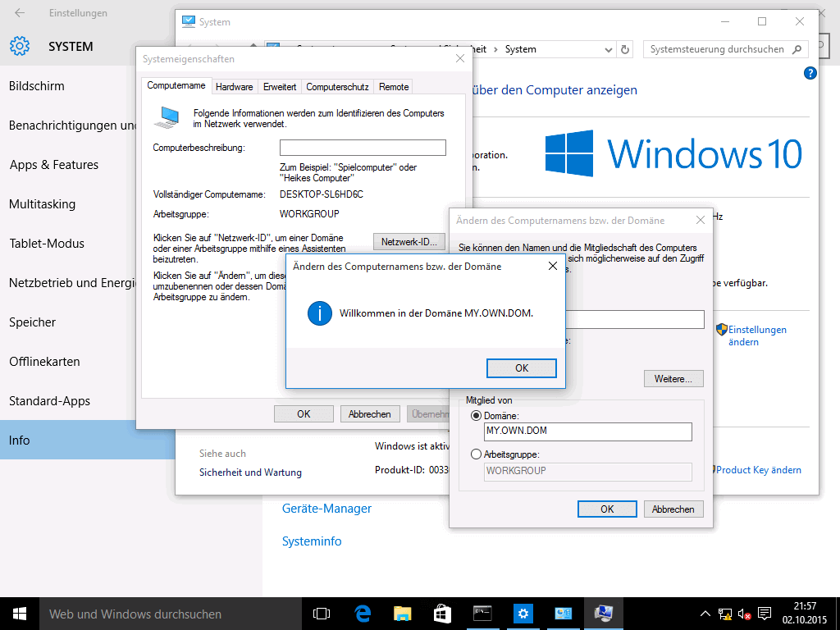Click OK in the computer name change dialog
Screen dimensions: 840x630
pos(607,509)
